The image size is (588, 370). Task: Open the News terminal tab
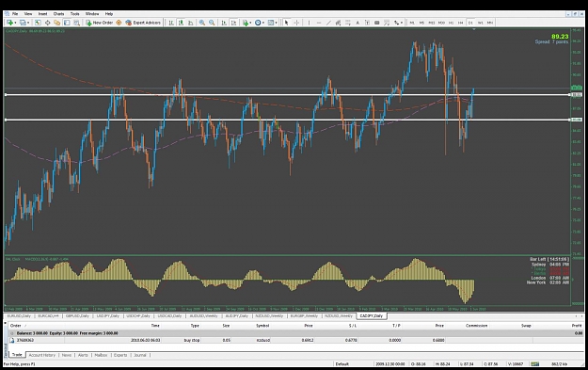[x=67, y=355]
